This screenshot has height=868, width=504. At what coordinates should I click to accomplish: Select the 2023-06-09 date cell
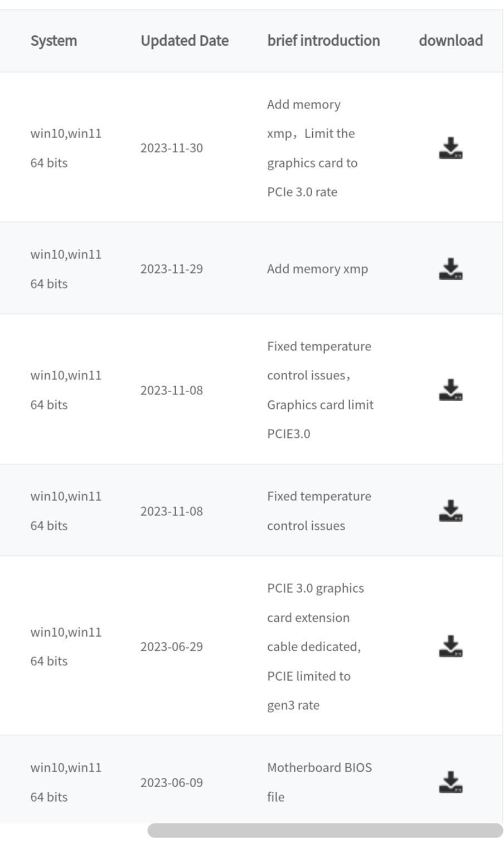172,783
